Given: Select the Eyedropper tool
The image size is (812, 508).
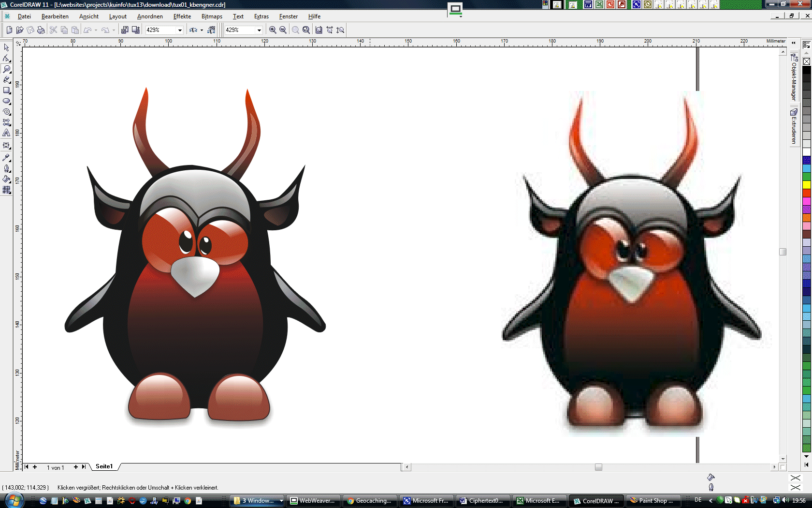Looking at the screenshot, I should pyautogui.click(x=6, y=158).
